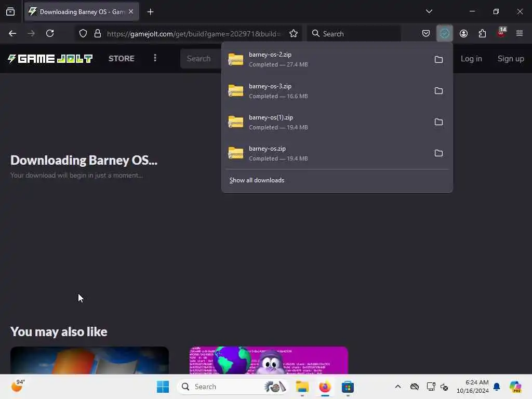Screen dimensions: 532x399
Task: Click the Firefox View icon
Action: (x=10, y=12)
